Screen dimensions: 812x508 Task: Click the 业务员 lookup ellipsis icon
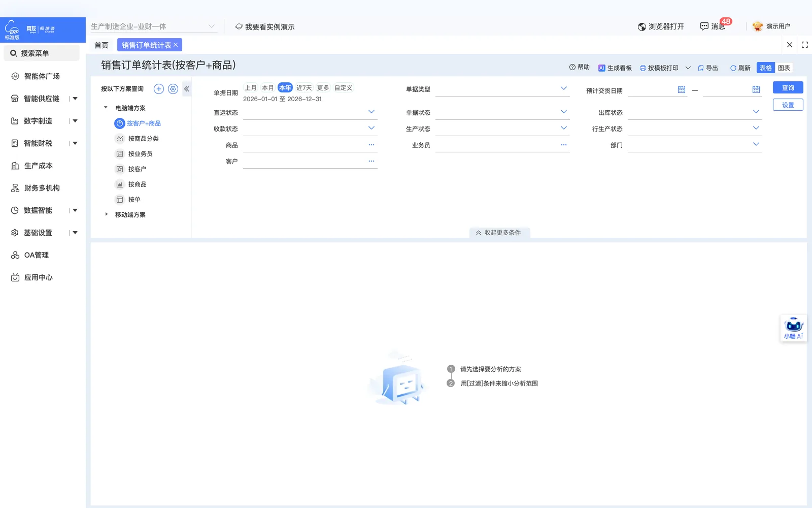pos(564,145)
